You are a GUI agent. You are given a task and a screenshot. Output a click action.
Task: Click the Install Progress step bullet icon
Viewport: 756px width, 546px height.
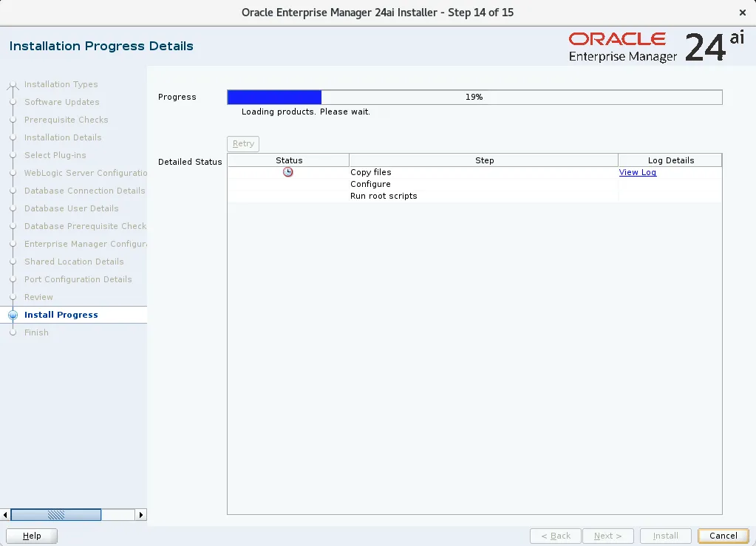(x=11, y=315)
